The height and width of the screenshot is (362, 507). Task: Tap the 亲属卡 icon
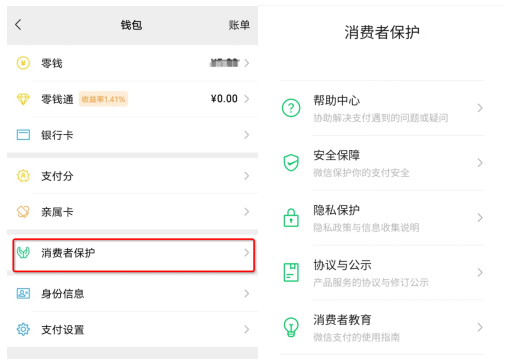[23, 212]
